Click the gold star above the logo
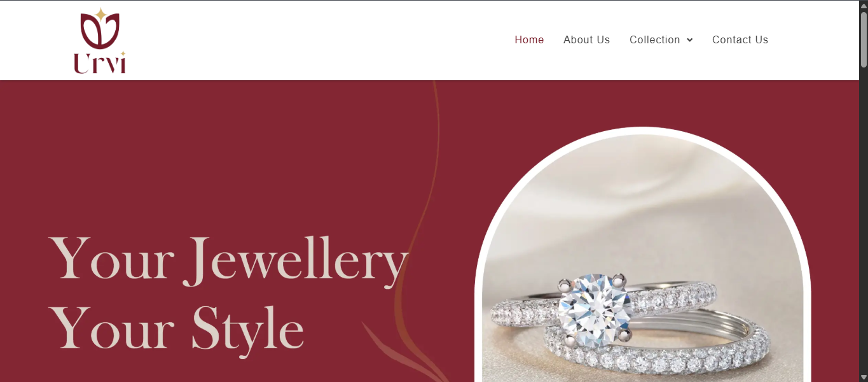This screenshot has height=382, width=868. click(x=100, y=13)
